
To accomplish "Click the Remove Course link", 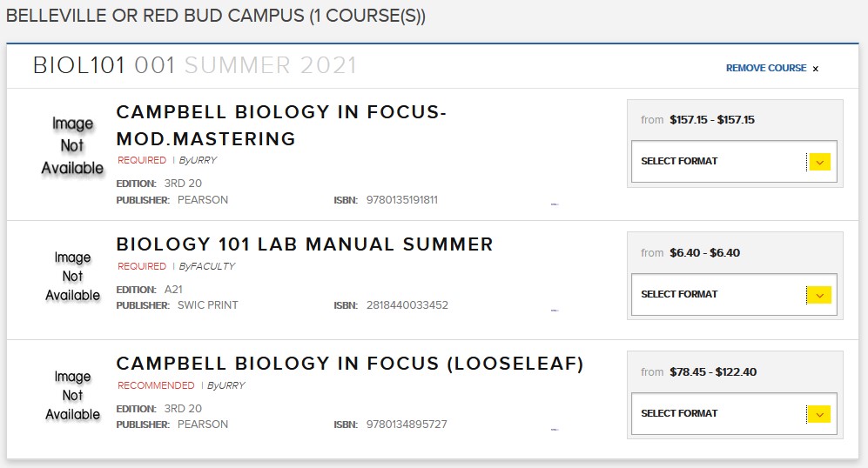I will pyautogui.click(x=766, y=68).
